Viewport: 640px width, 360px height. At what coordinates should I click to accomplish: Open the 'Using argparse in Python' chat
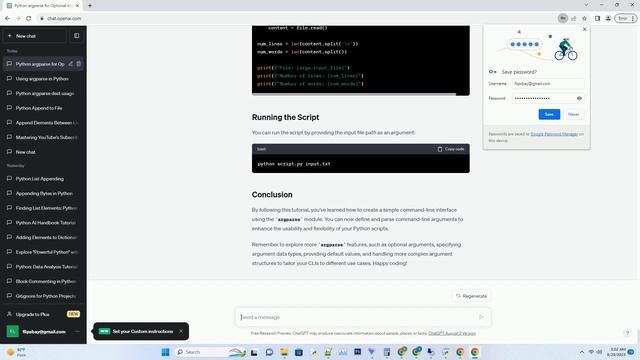click(43, 79)
